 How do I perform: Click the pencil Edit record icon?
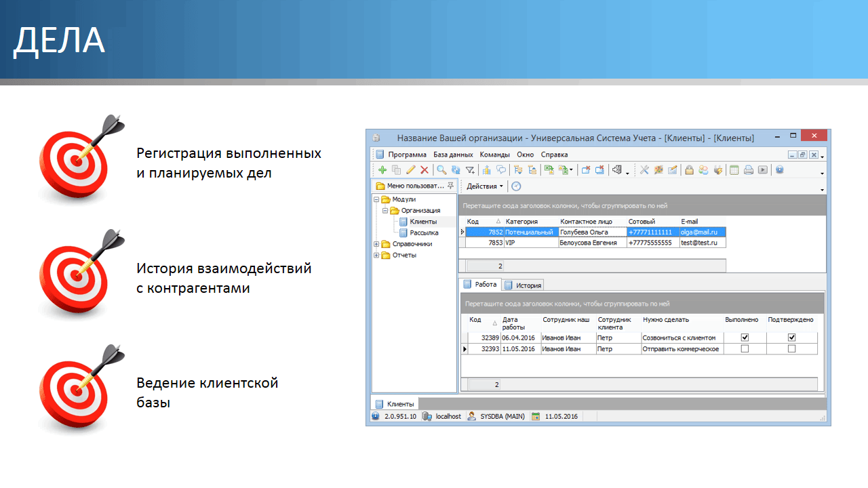(x=410, y=170)
